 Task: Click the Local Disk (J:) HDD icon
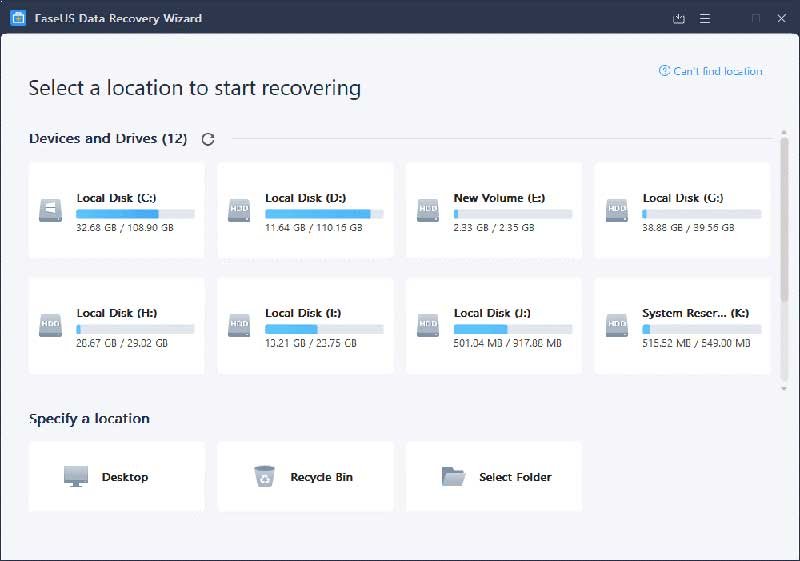click(428, 325)
